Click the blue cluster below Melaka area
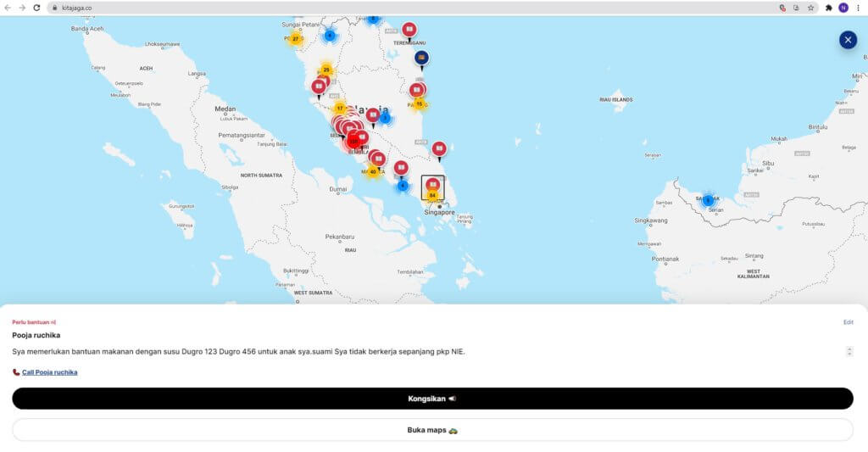This screenshot has width=868, height=452. pos(403,186)
